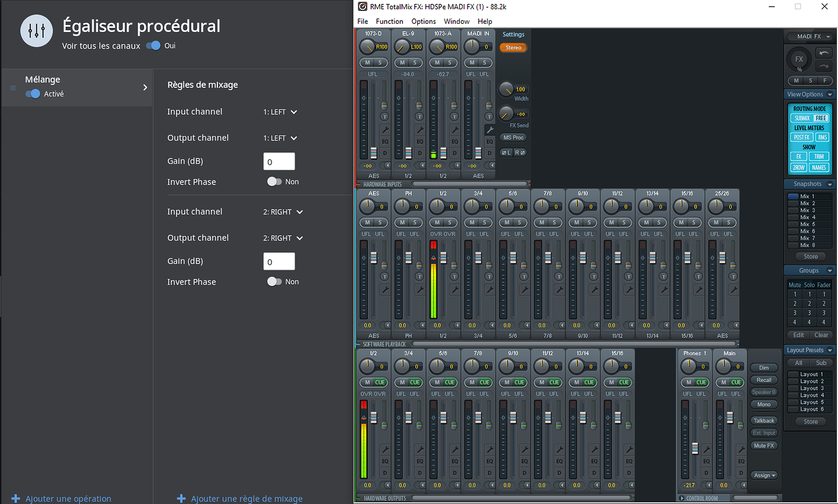Viewport: 838px width, 504px height.
Task: Click the Gain (dB) input field for channel 1
Action: 279,161
